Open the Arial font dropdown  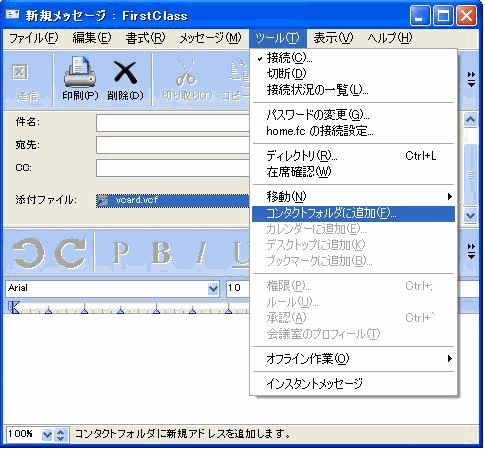click(x=213, y=288)
